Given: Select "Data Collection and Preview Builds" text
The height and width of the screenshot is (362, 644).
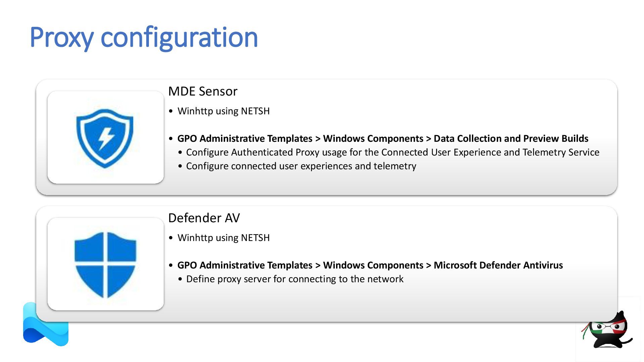Looking at the screenshot, I should click(511, 138).
